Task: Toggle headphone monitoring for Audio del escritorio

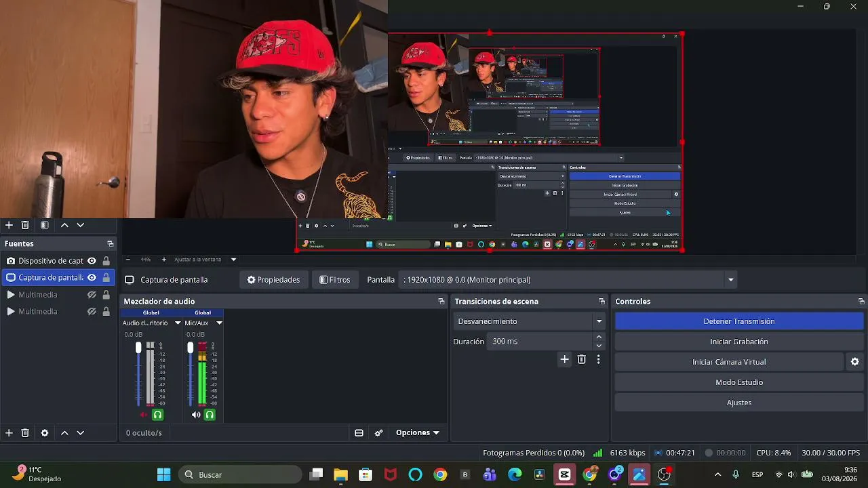Action: tap(157, 415)
